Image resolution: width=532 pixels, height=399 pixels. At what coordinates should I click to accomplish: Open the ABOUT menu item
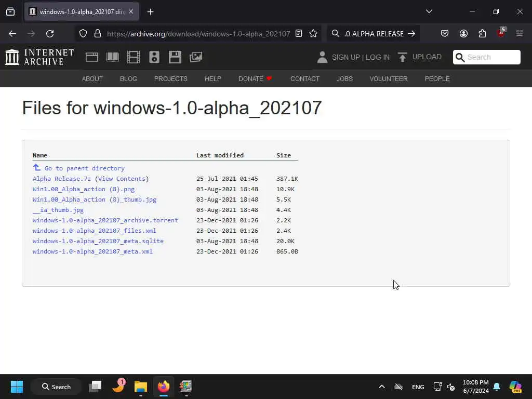click(92, 79)
